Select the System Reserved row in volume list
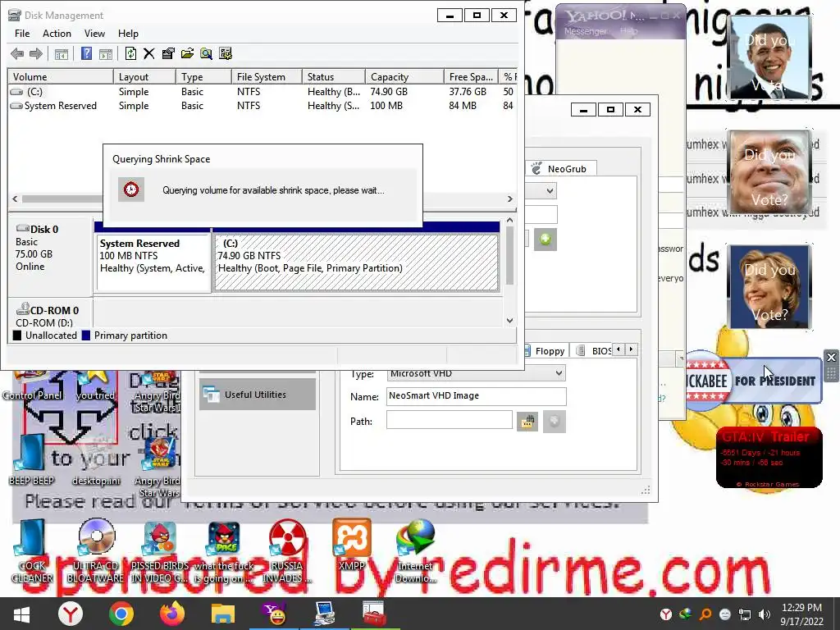840x630 pixels. 262,106
